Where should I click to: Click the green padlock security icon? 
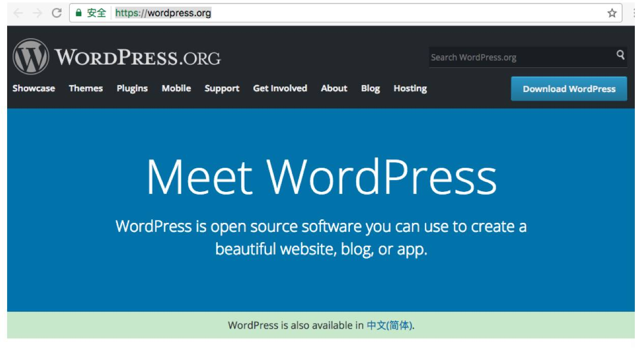[x=78, y=13]
